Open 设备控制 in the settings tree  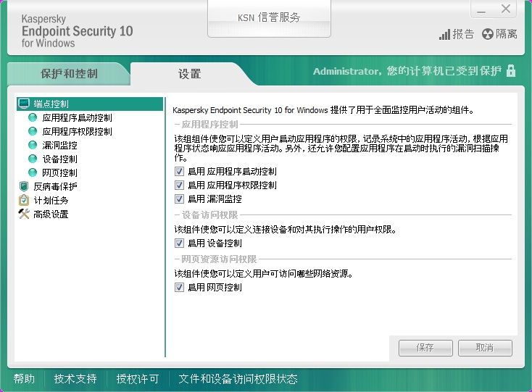[59, 159]
